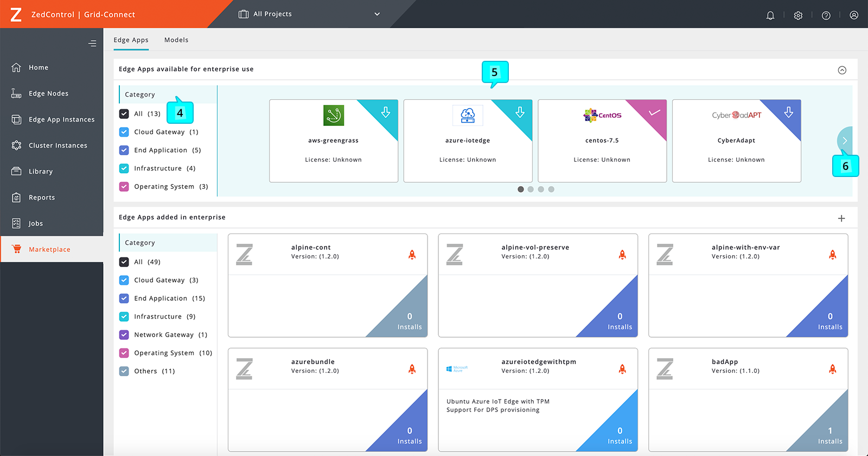Open the azureiotedgewithtpm app title
Screen dimensions: 868x456
[539, 362]
